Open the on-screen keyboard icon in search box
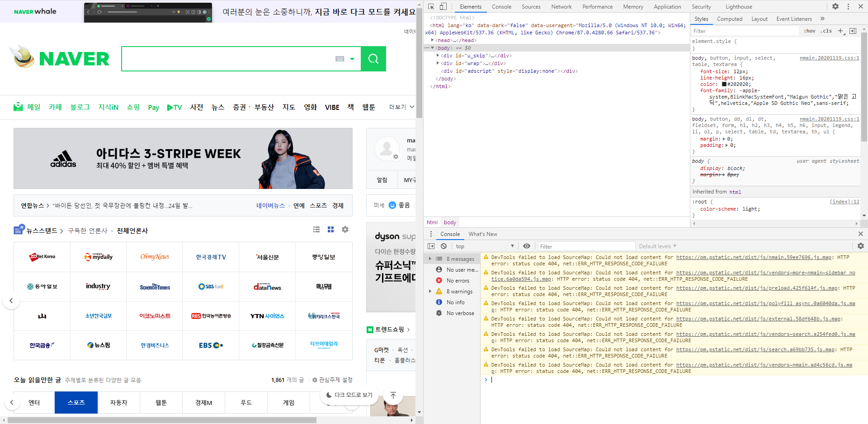Screen dimensions: 868x424 (340, 59)
